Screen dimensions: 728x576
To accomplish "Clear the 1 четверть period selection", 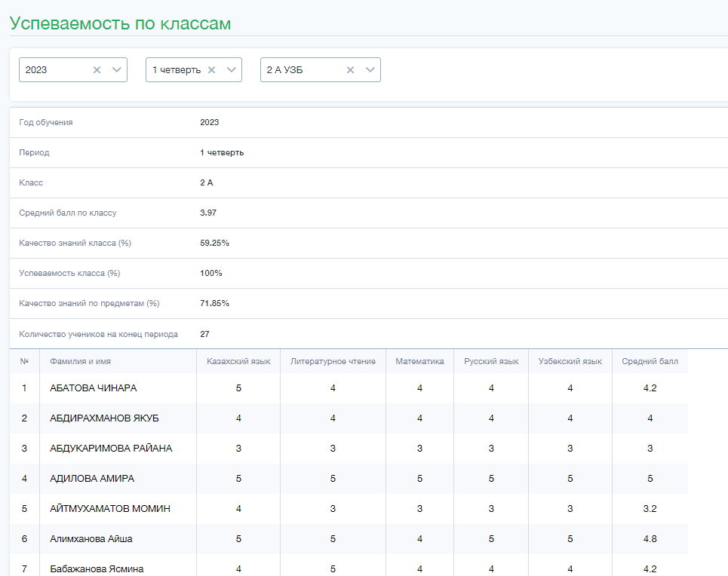I will pyautogui.click(x=211, y=70).
